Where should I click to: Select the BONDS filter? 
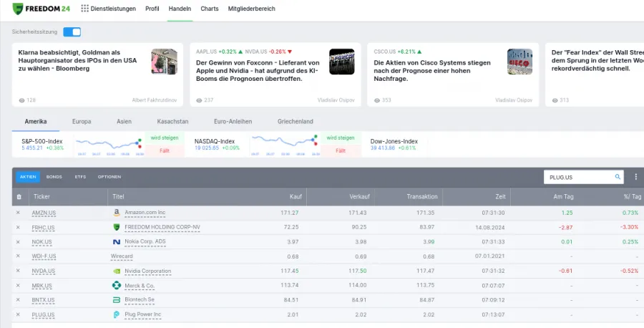pos(54,177)
